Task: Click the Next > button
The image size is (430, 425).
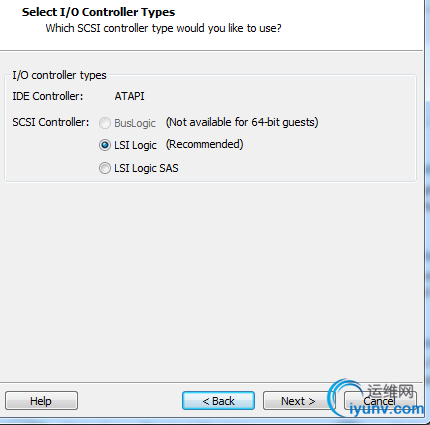Action: (298, 401)
